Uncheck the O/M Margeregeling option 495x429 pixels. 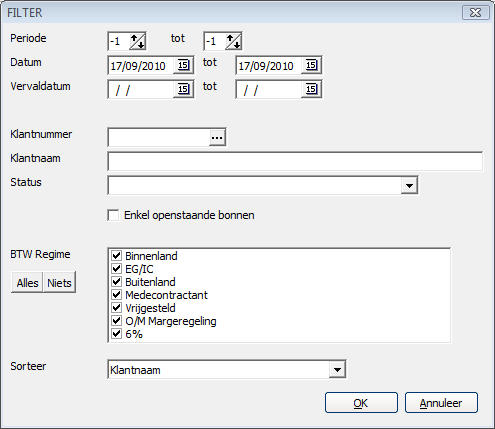[116, 321]
